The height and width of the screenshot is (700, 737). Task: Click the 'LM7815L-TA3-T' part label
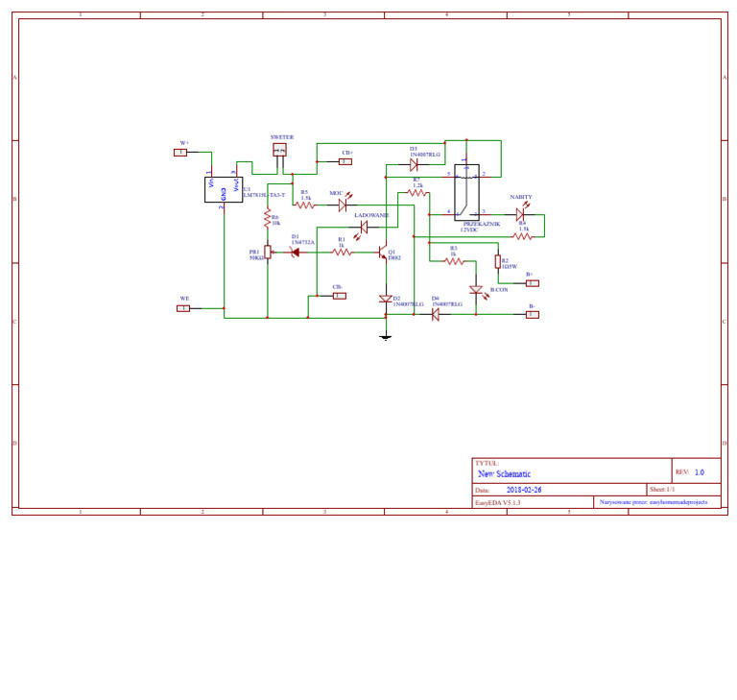(264, 195)
